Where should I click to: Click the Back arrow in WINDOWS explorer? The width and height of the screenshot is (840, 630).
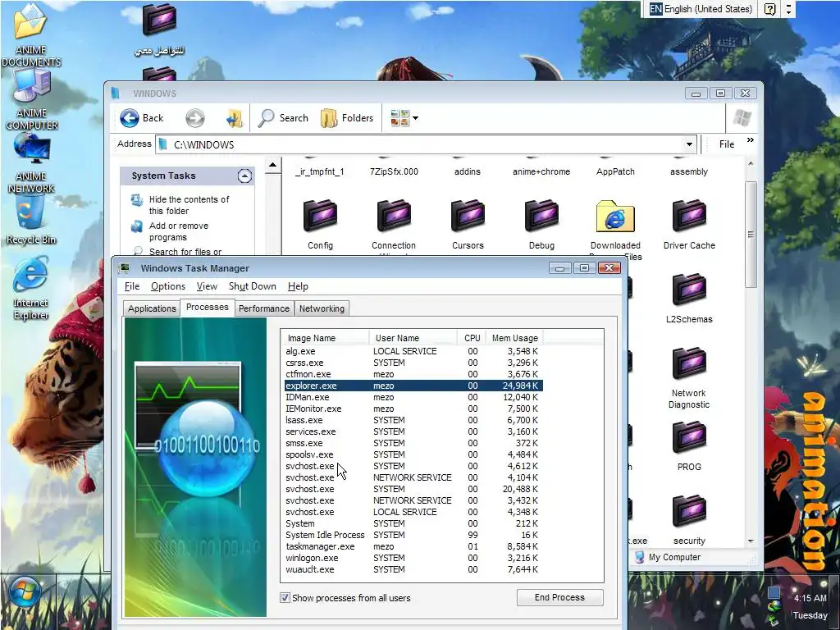pyautogui.click(x=142, y=118)
